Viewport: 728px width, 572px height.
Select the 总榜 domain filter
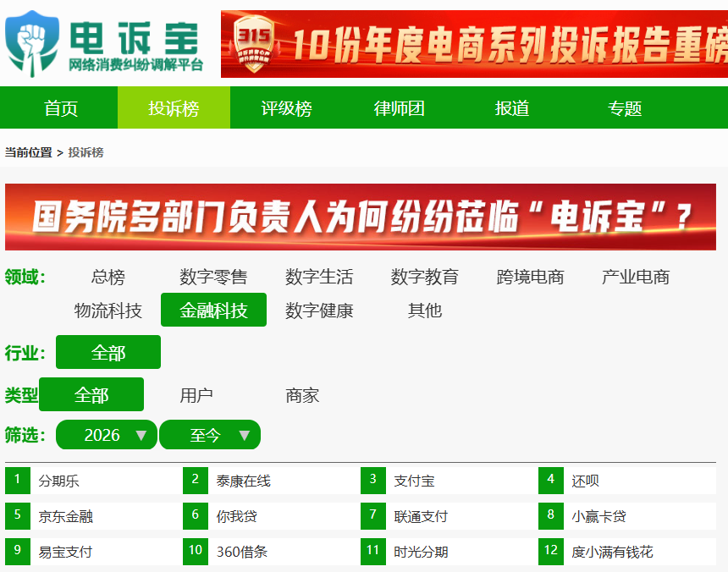pos(108,277)
